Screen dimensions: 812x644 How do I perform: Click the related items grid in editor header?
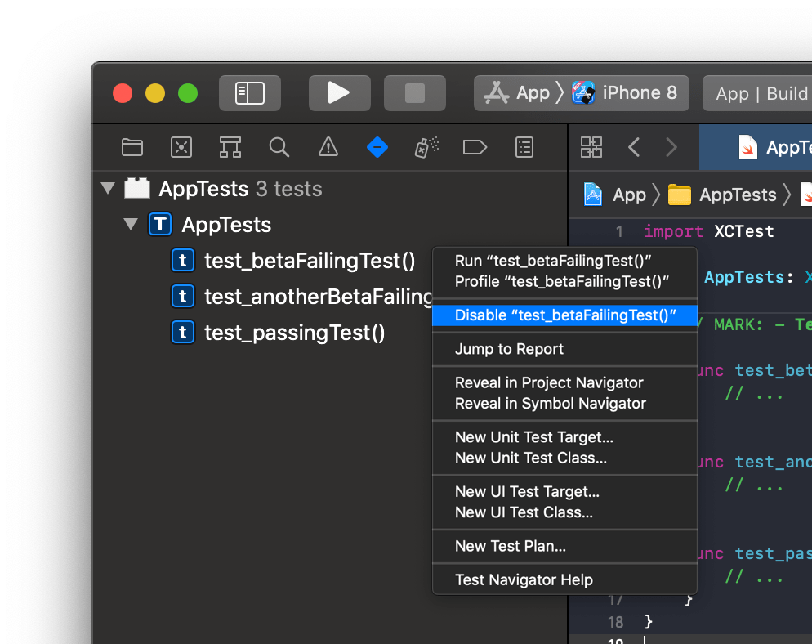pos(591,147)
